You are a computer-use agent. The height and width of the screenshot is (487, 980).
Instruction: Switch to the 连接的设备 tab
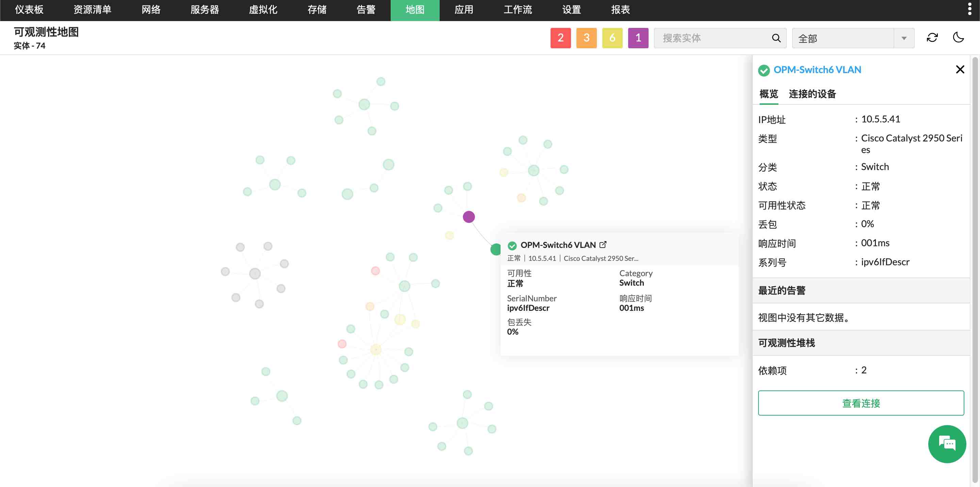point(812,94)
